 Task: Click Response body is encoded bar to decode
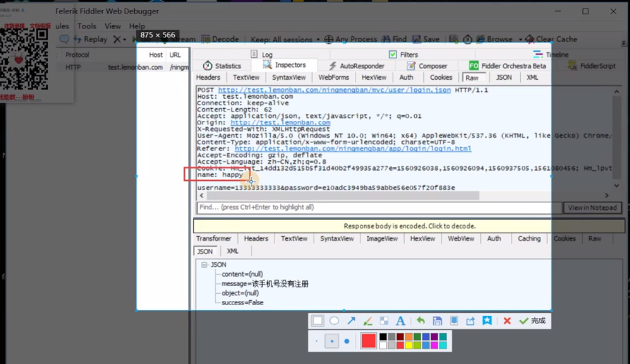pyautogui.click(x=409, y=226)
